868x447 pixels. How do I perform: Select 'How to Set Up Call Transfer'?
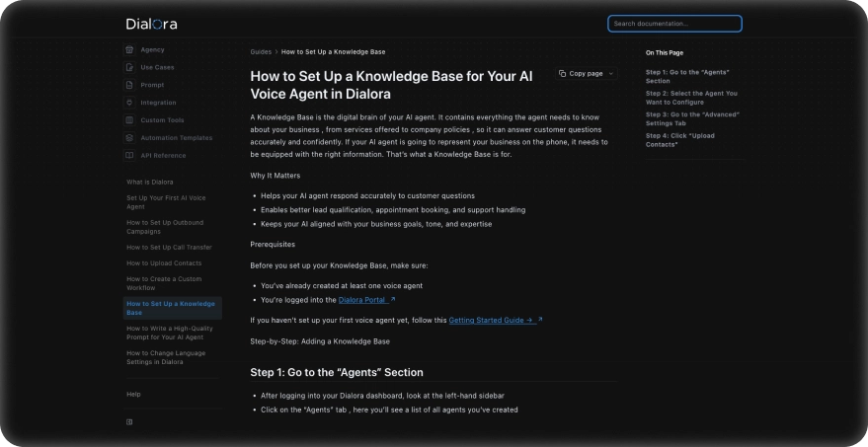coord(169,247)
